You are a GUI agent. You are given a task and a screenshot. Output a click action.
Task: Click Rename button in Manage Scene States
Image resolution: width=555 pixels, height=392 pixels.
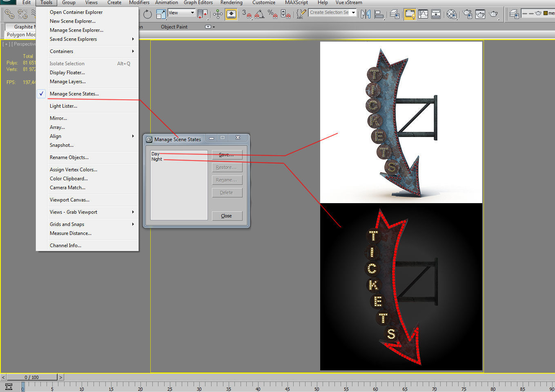227,180
